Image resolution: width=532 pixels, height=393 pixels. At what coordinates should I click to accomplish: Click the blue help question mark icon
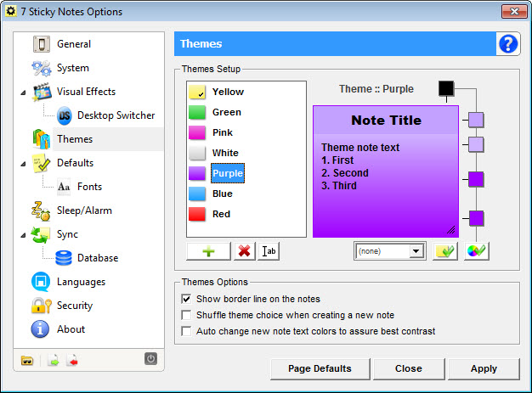click(508, 44)
